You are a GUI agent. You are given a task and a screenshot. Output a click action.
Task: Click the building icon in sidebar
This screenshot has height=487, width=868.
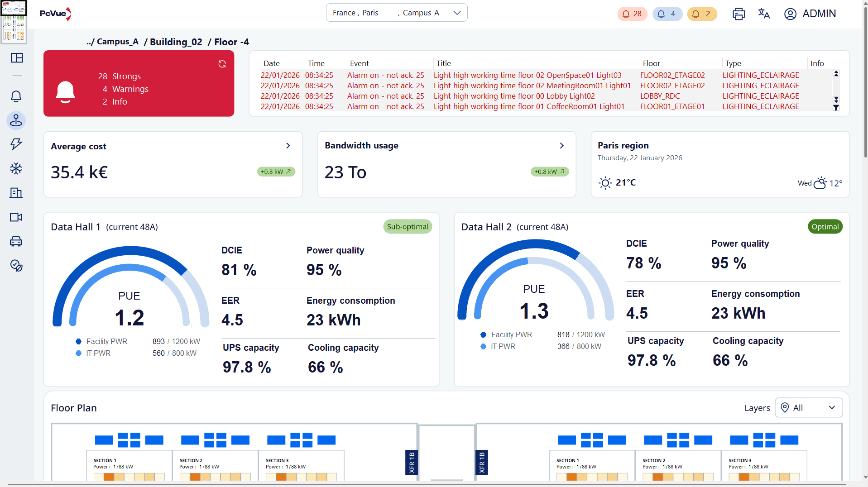coord(16,193)
